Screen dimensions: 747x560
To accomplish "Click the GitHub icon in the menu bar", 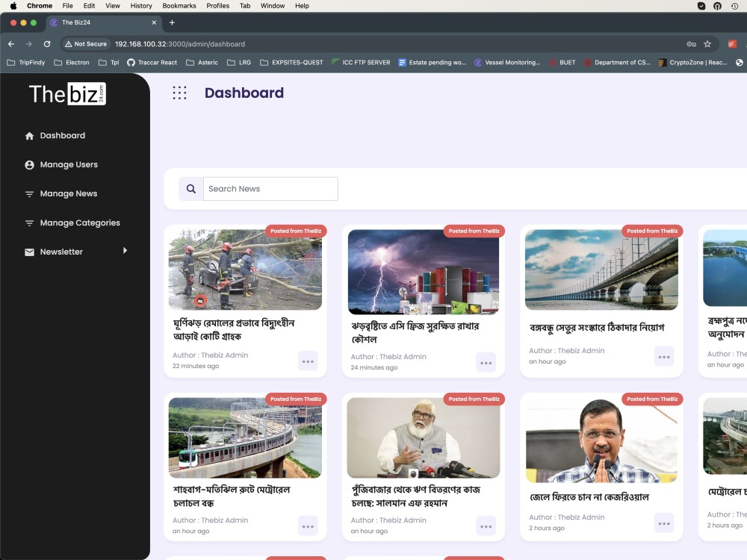I will coord(717,6).
